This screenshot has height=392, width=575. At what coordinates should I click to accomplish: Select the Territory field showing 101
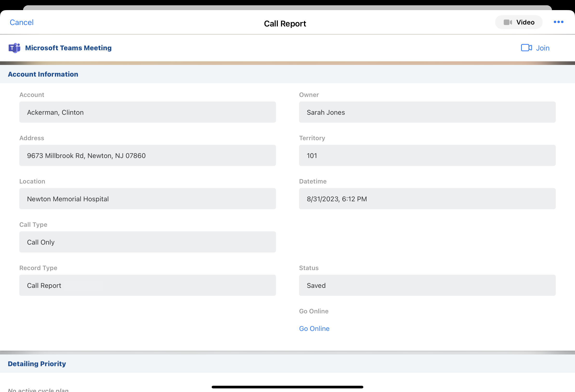[427, 155]
